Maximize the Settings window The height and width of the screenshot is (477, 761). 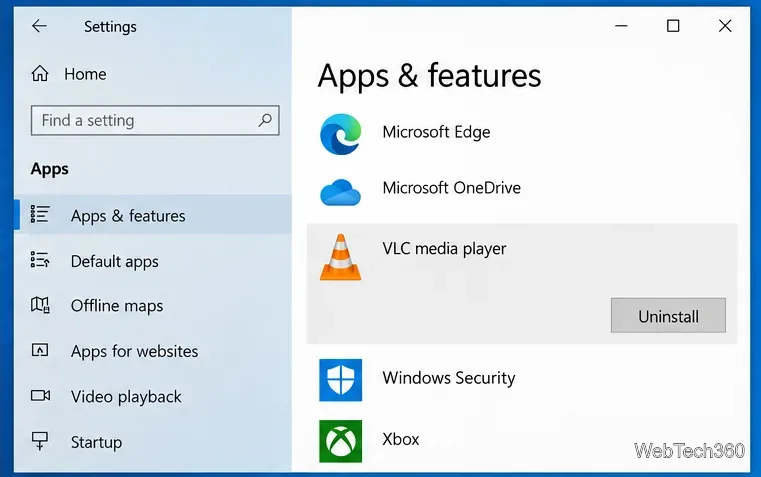[673, 26]
